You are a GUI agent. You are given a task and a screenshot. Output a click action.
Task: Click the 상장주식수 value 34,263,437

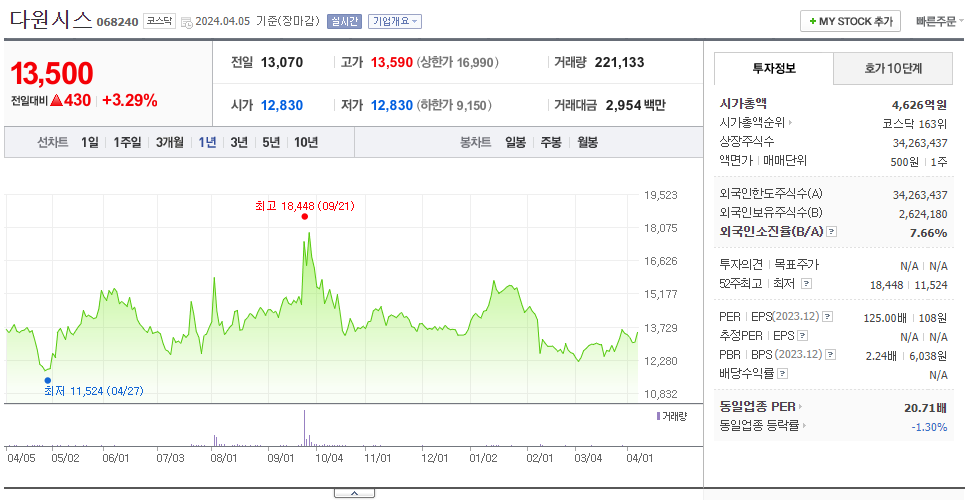click(920, 143)
